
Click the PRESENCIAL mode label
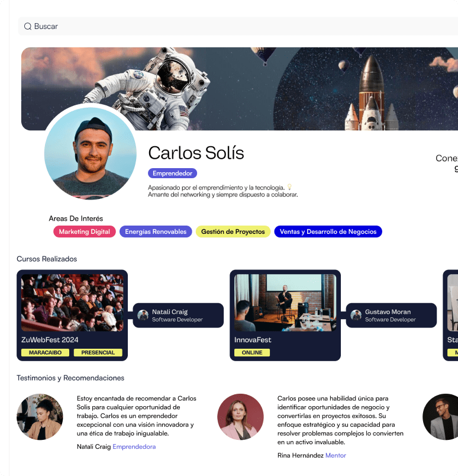tap(98, 352)
